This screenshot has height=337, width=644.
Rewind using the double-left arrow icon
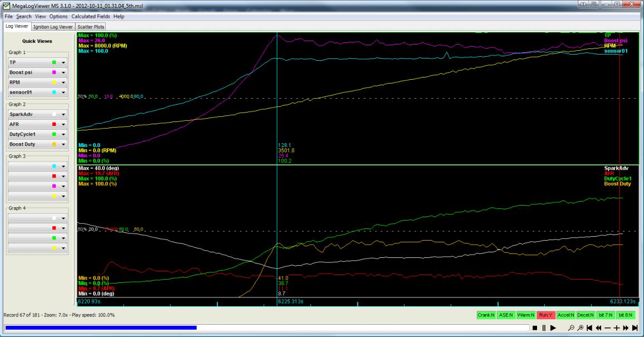click(598, 328)
